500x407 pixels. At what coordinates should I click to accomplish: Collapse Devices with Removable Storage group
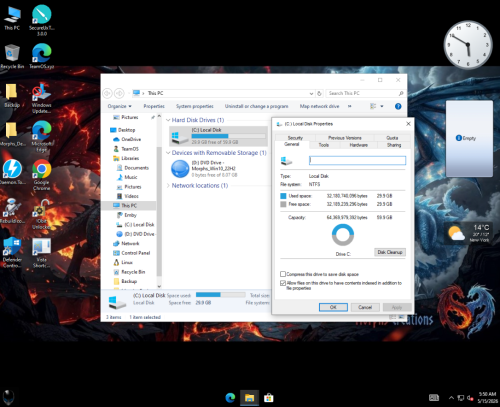pos(168,153)
